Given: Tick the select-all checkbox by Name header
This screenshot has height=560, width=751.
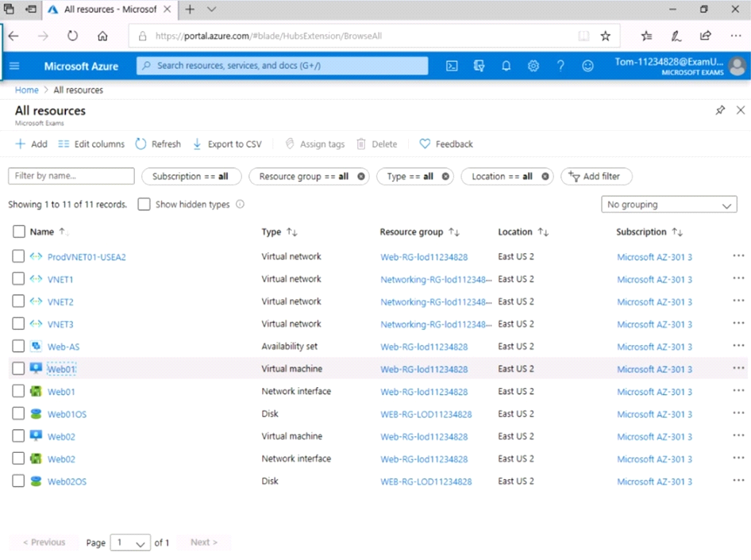Looking at the screenshot, I should (19, 232).
